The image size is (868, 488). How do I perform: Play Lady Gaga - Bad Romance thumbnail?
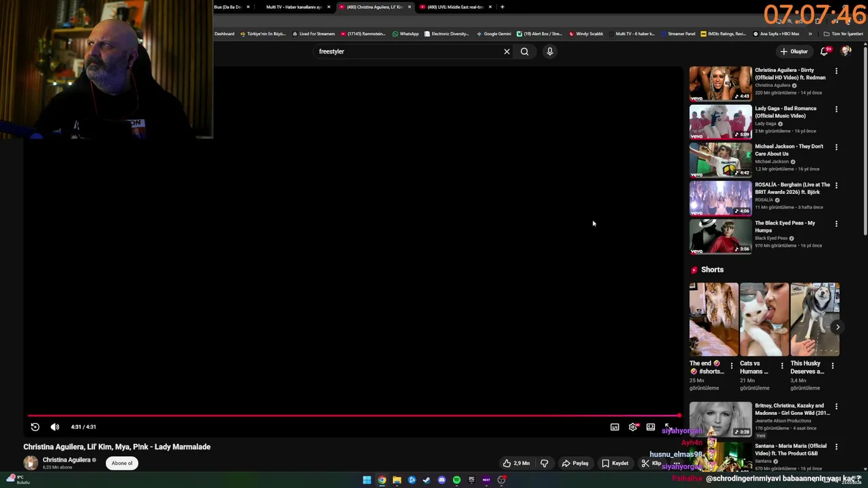[x=720, y=122]
